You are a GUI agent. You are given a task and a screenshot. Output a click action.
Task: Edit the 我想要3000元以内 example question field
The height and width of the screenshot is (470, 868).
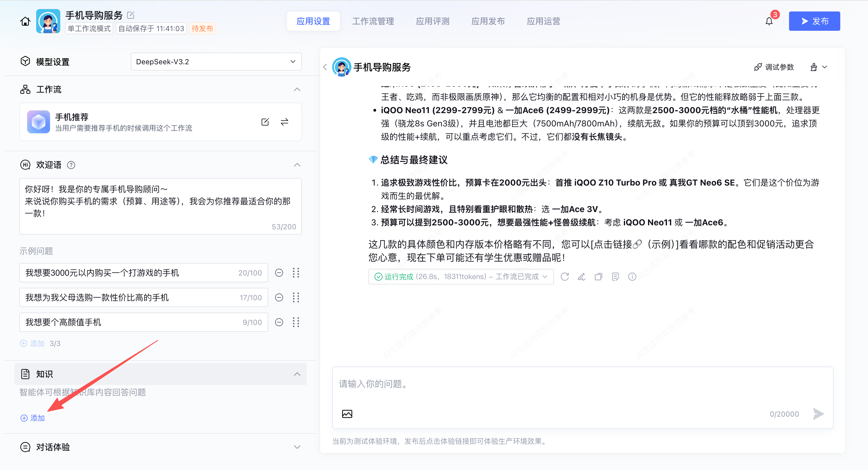click(143, 272)
